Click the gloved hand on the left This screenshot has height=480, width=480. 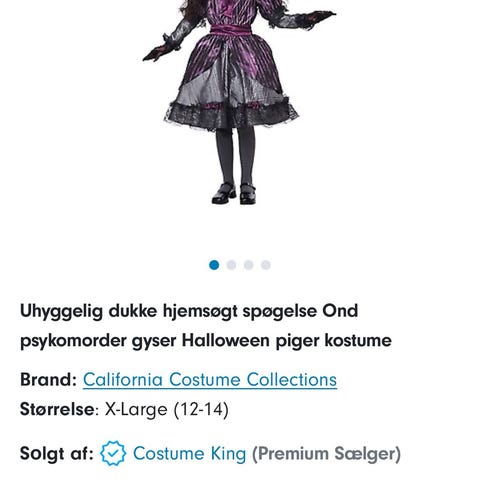(x=158, y=52)
